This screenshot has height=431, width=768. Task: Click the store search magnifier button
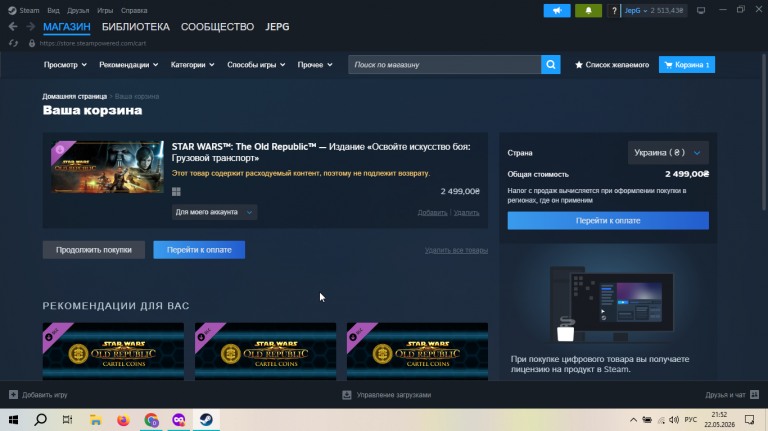(x=551, y=65)
